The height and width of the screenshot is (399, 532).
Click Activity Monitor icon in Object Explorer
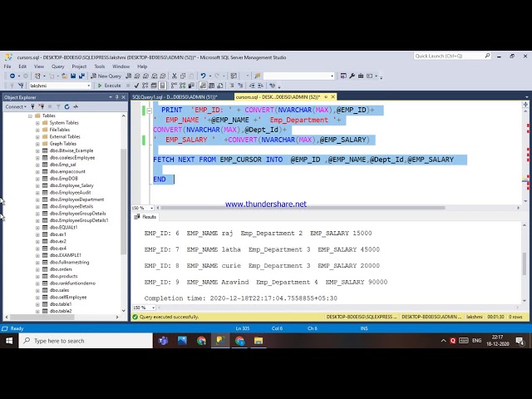76,106
